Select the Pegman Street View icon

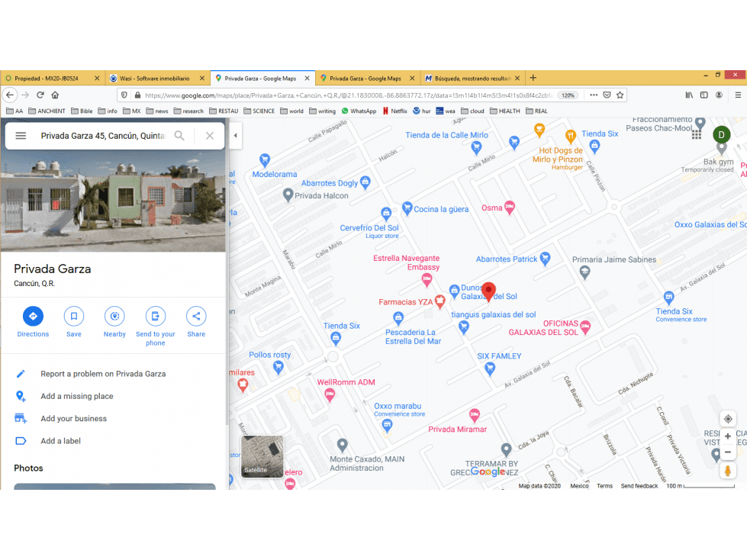click(727, 471)
